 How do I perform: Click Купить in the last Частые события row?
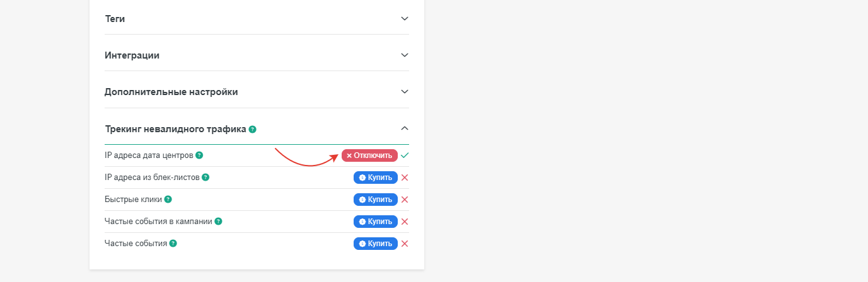pyautogui.click(x=376, y=244)
